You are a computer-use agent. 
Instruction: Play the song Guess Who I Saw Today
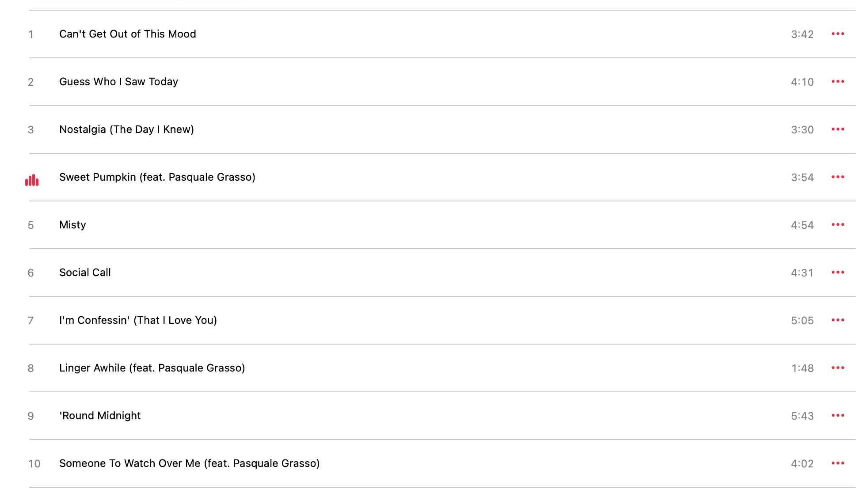click(x=118, y=82)
